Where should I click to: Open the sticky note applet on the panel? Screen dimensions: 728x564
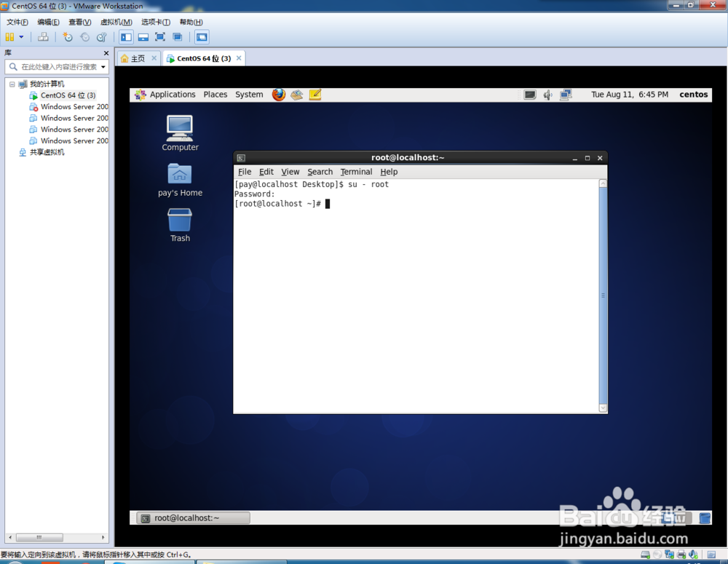coord(314,95)
